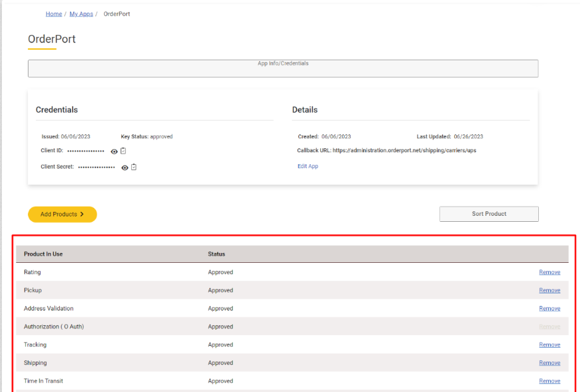Click Approved status in Tracking row
Viewport: 580px width, 392px height.
221,345
